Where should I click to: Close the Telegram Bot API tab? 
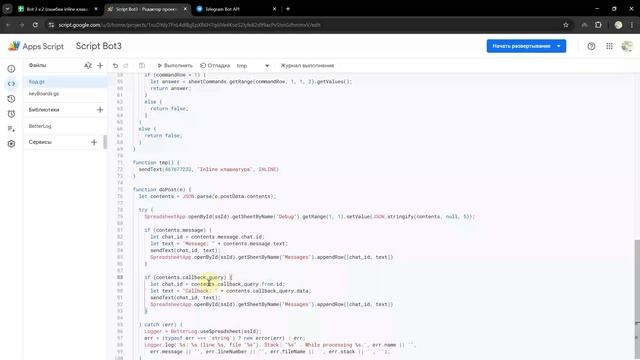274,9
